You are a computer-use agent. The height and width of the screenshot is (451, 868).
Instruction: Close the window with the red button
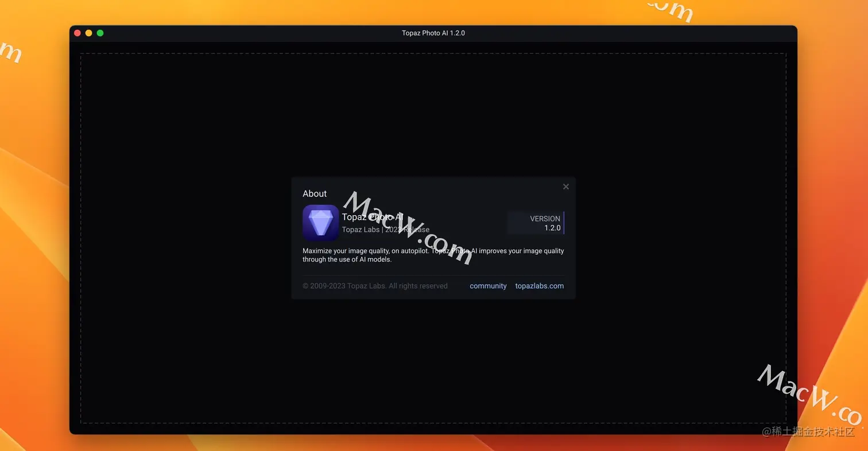click(77, 33)
